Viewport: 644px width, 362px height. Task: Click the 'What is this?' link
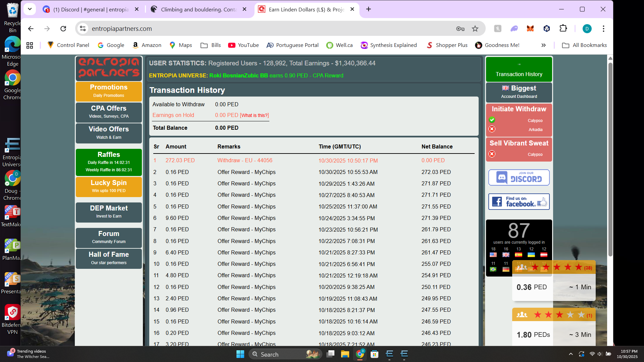(255, 115)
